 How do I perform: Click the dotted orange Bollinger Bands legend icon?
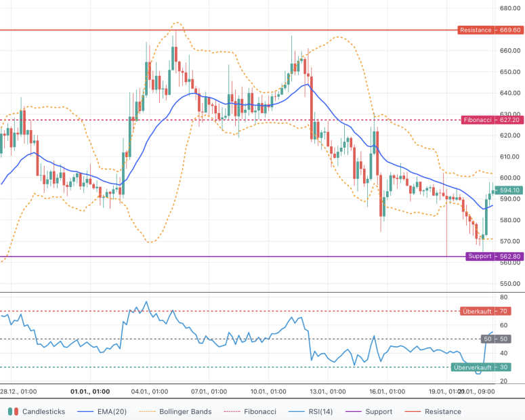(x=147, y=411)
